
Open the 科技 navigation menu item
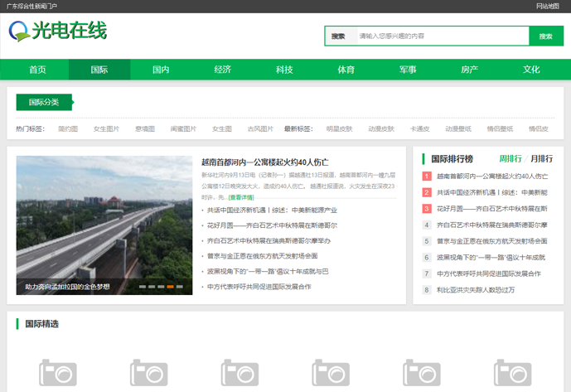(284, 70)
